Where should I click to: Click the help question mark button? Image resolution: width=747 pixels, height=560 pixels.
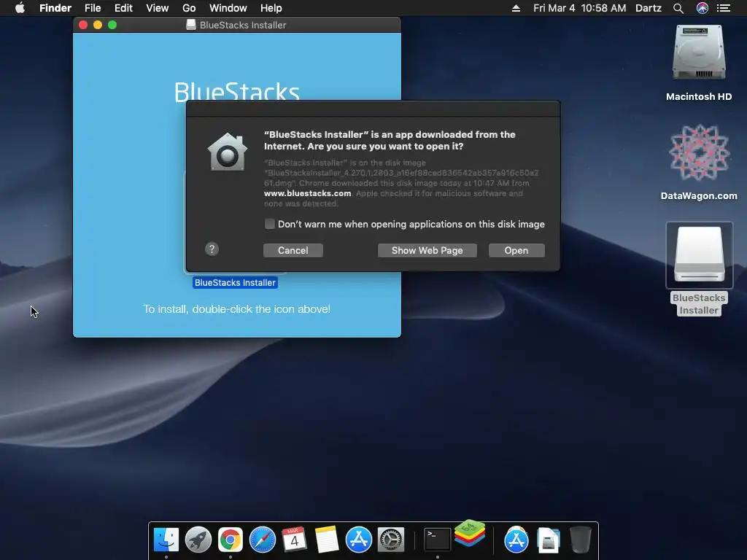(x=212, y=249)
